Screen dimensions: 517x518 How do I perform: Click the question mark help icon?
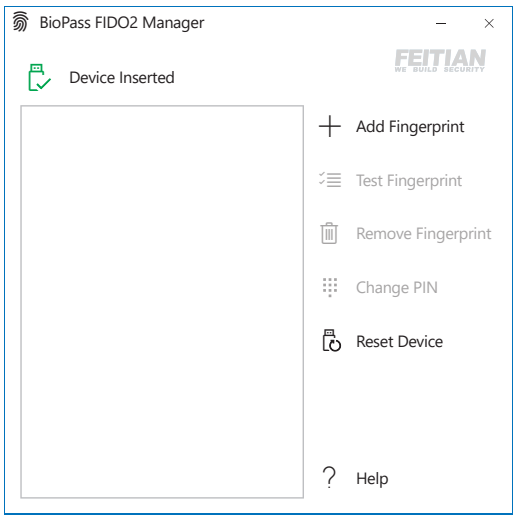(329, 477)
